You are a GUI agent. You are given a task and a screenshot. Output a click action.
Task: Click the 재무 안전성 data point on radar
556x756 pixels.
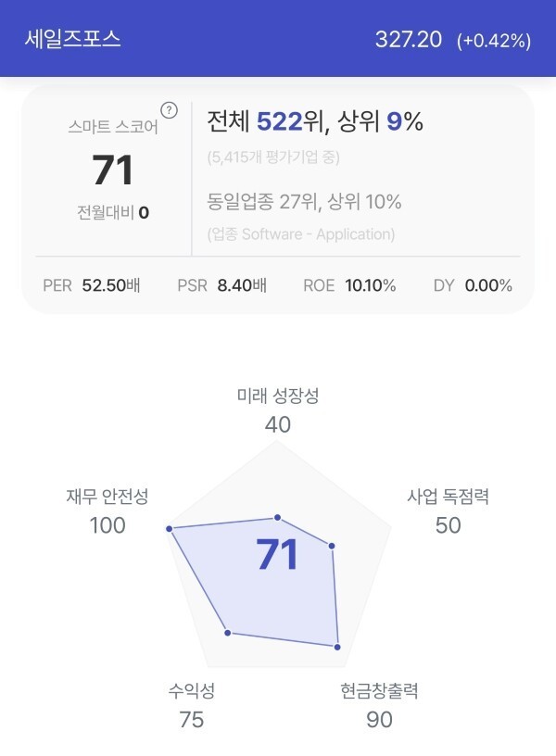pyautogui.click(x=169, y=529)
